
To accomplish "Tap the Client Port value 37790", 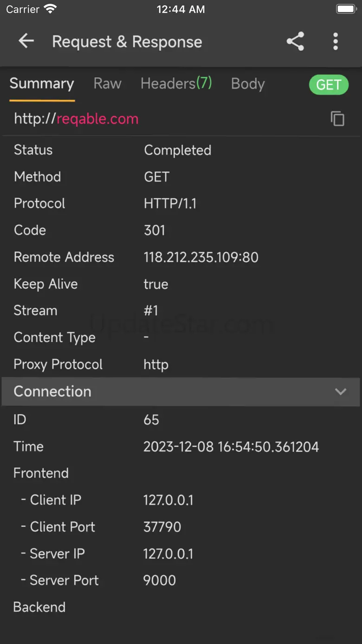I will click(162, 527).
